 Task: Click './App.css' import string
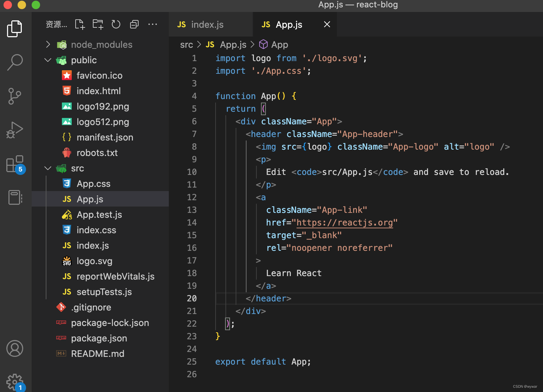coord(279,71)
